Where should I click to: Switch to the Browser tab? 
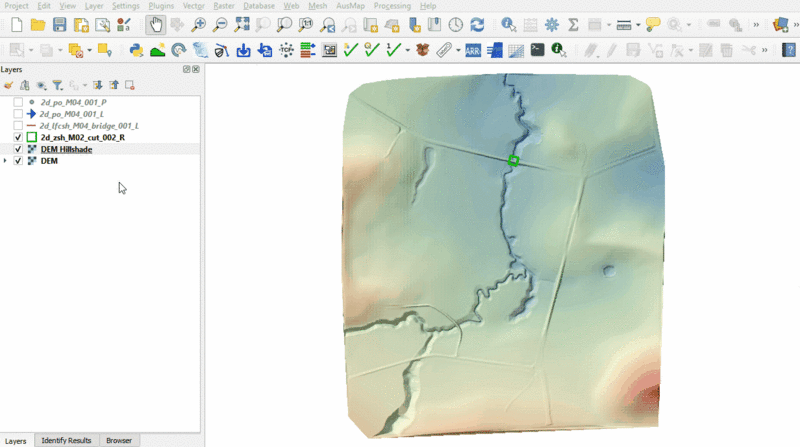click(119, 440)
